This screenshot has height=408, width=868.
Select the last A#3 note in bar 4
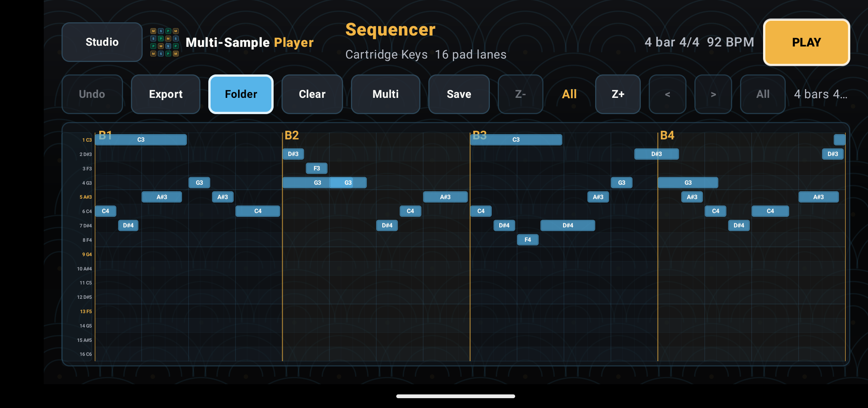(818, 197)
